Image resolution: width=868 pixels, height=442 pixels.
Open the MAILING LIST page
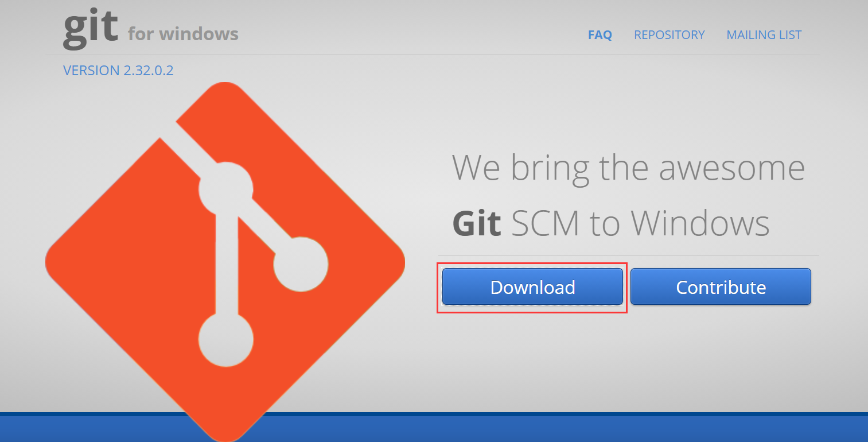pyautogui.click(x=764, y=35)
